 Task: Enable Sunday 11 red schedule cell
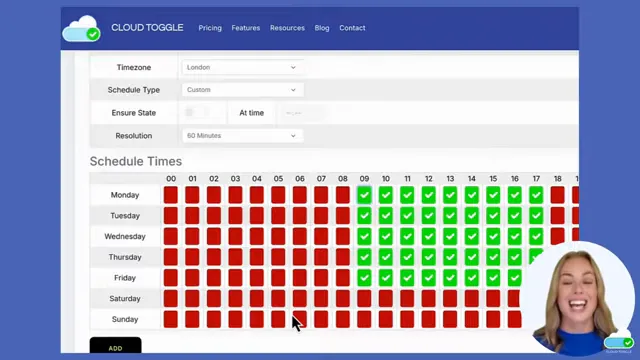pos(407,319)
